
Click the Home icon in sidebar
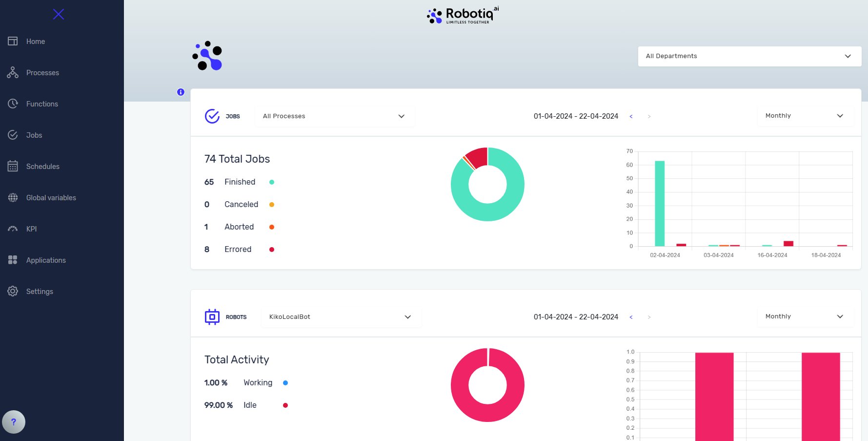13,41
